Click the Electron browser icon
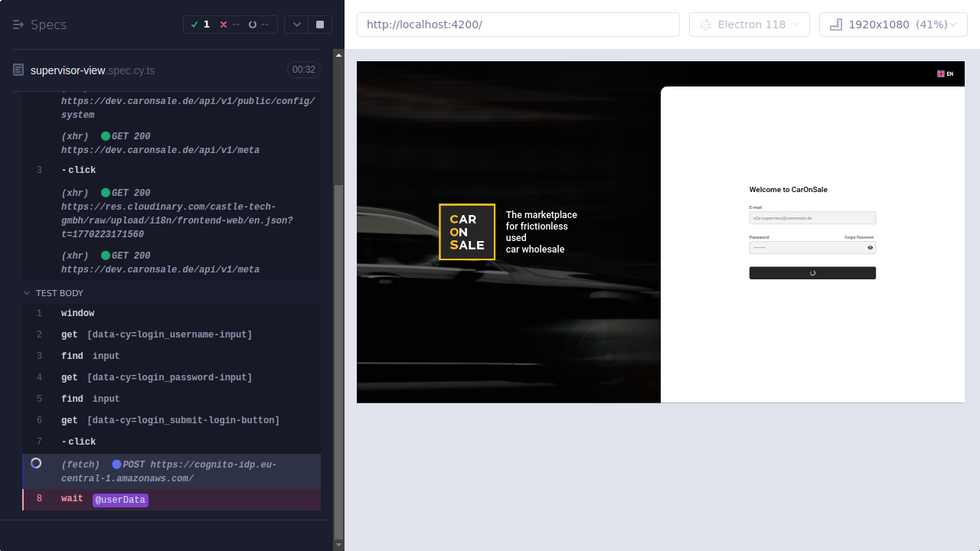Screen dimensions: 980x551 [705, 24]
